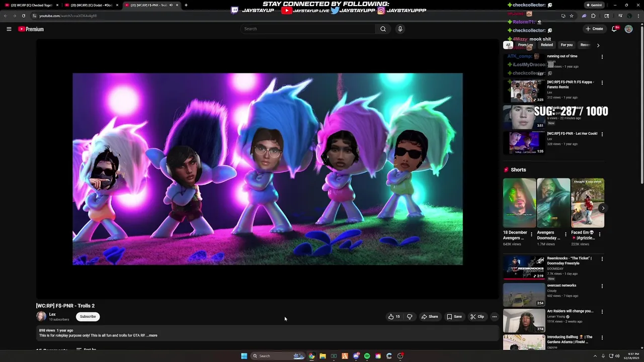Save video to a playlist
The image size is (644, 362).
click(454, 317)
